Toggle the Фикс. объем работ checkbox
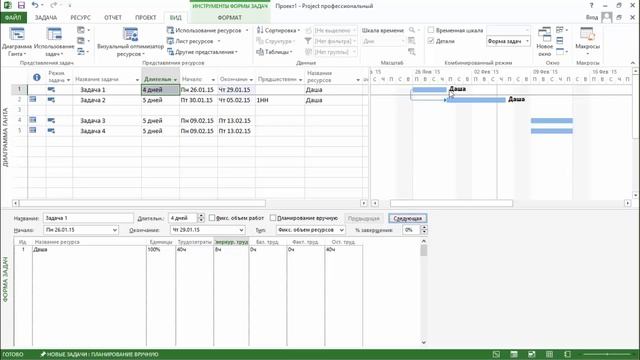Screen dimensions: 640x360 point(212,218)
